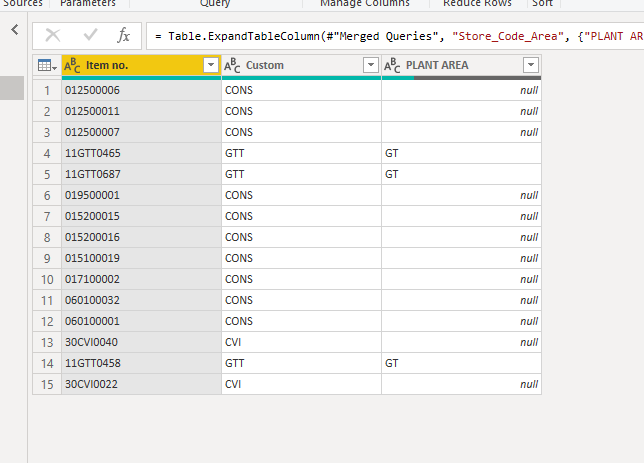Image resolution: width=644 pixels, height=463 pixels.
Task: Select the PLANT AREA column header
Action: [x=461, y=65]
